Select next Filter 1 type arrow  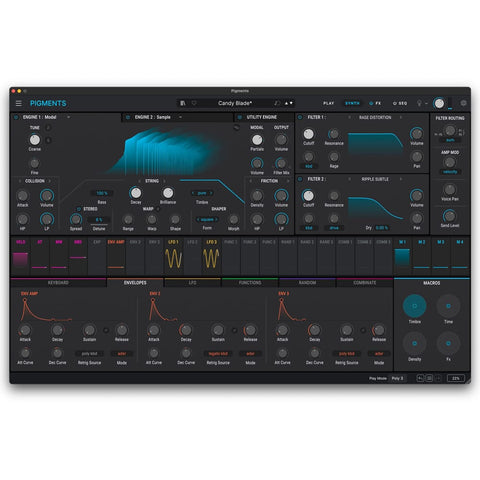click(x=401, y=117)
